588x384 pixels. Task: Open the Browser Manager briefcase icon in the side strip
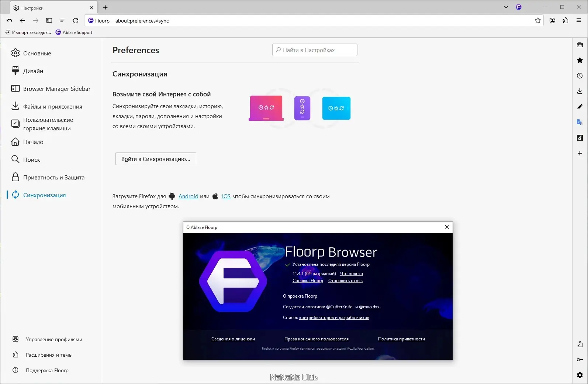tap(580, 45)
